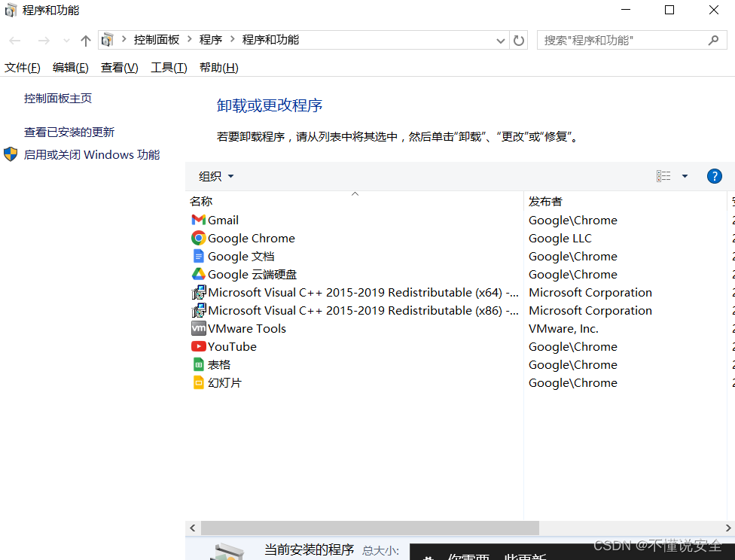
Task: Click the 幻灯片 slides icon
Action: 199,382
